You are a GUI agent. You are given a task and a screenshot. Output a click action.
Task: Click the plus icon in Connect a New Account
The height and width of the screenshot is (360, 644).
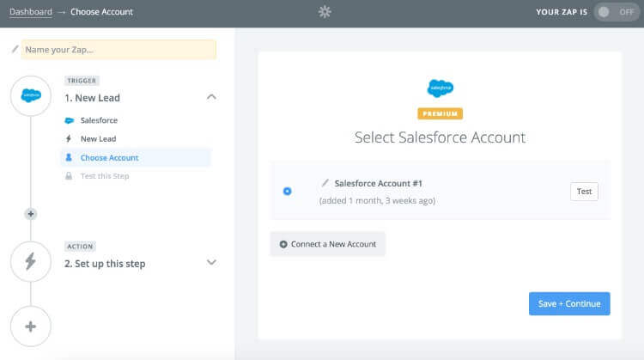pyautogui.click(x=283, y=244)
